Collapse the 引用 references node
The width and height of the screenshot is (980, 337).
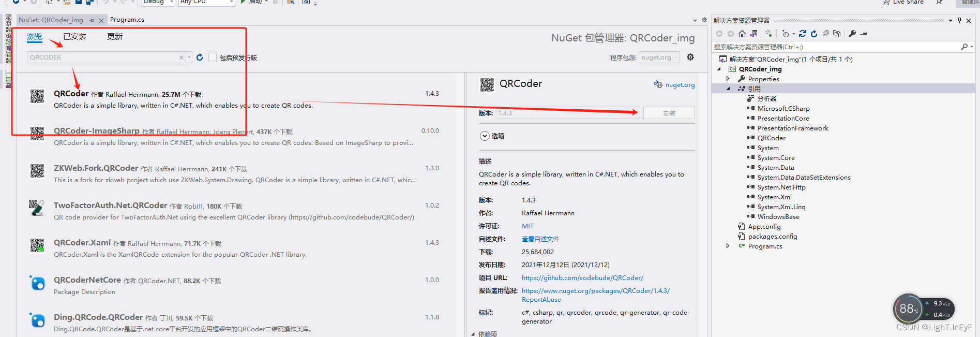point(728,89)
